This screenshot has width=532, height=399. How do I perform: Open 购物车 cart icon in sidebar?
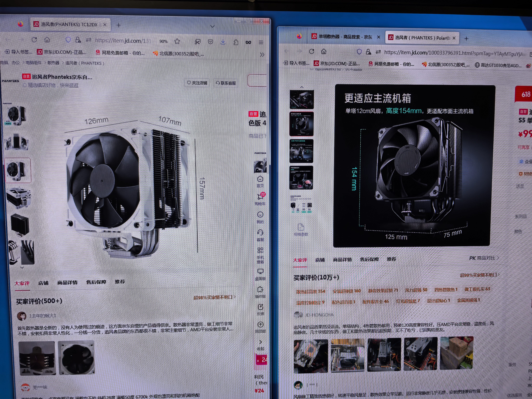click(x=260, y=199)
